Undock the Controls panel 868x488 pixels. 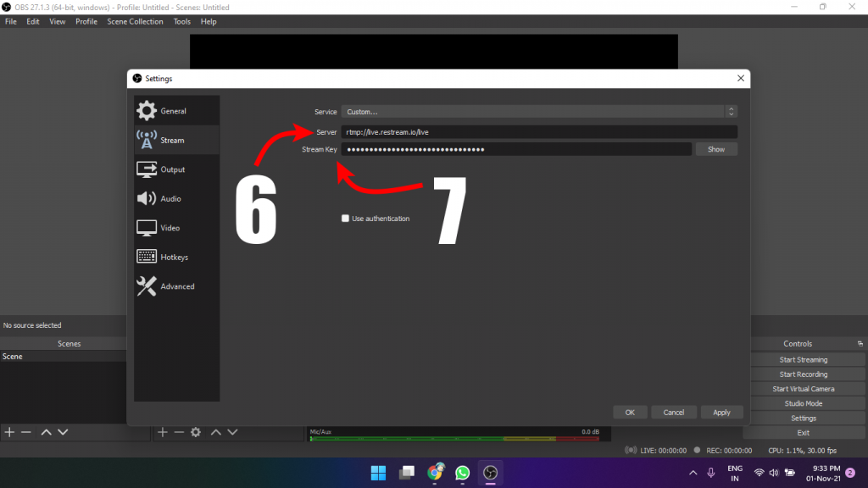point(860,344)
